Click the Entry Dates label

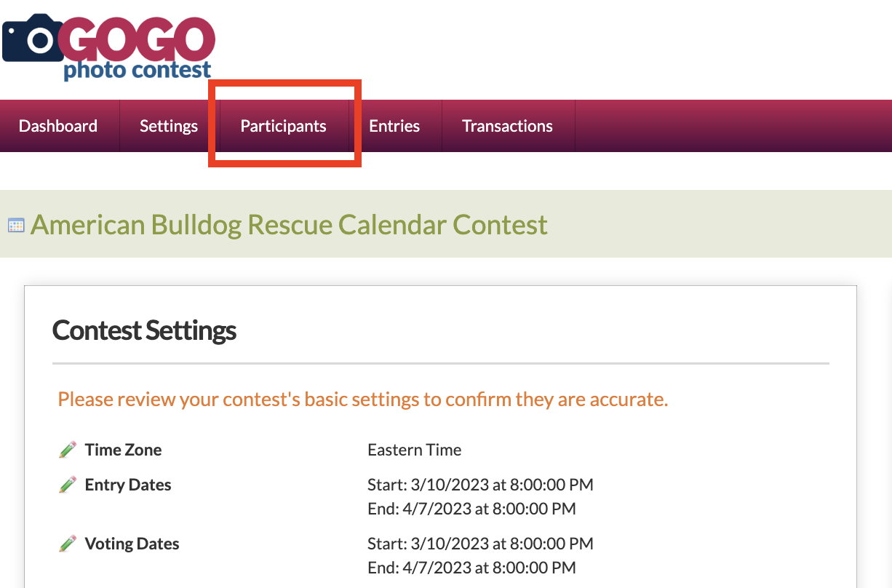pos(128,485)
